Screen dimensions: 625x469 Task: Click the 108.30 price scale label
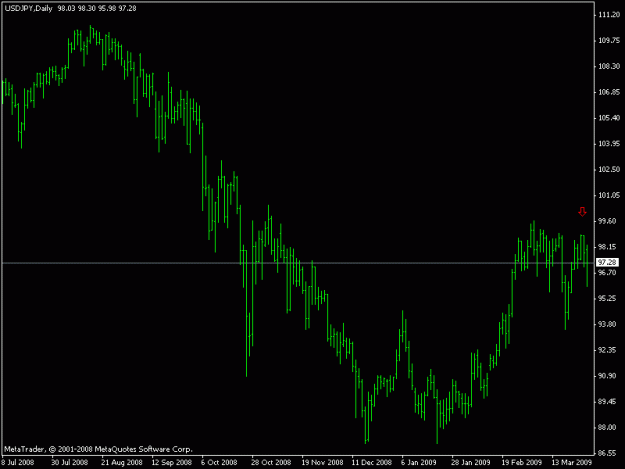coord(609,66)
